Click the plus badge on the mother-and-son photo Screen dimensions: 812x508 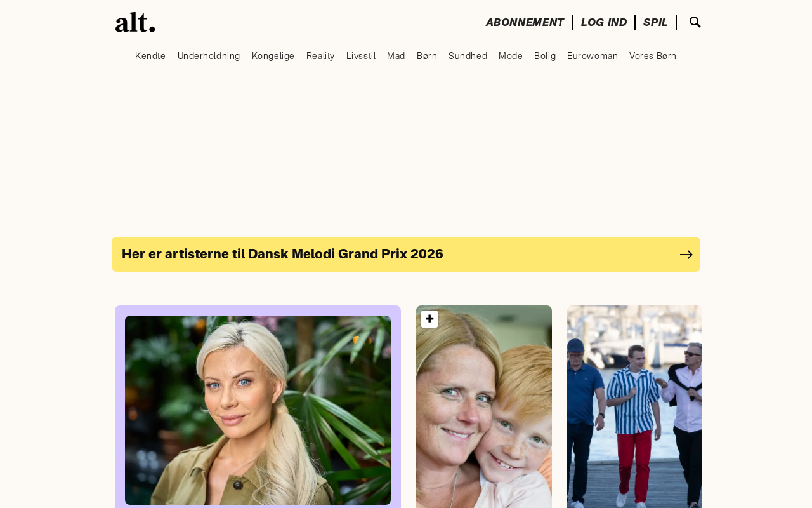tap(429, 319)
